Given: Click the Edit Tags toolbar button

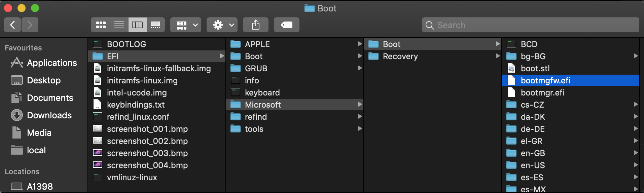Looking at the screenshot, I should [287, 25].
